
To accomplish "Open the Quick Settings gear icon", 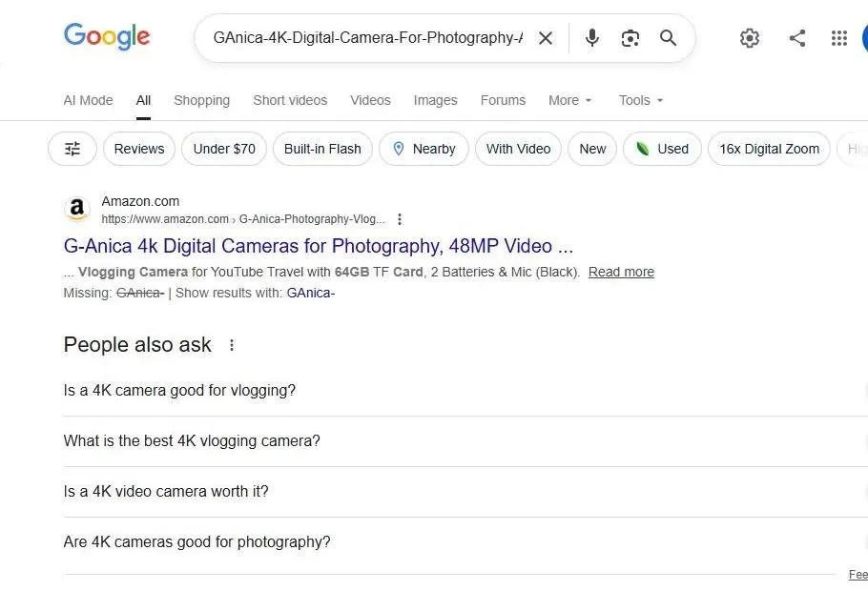I will 750,38.
